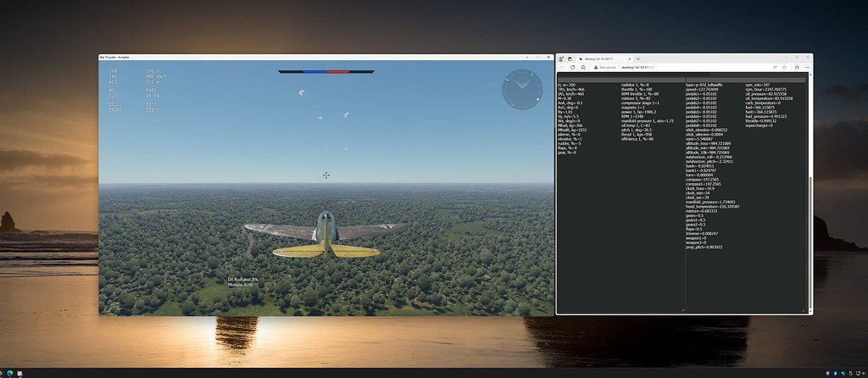868x378 pixels.
Task: Click the browser home icon
Action: [583, 67]
